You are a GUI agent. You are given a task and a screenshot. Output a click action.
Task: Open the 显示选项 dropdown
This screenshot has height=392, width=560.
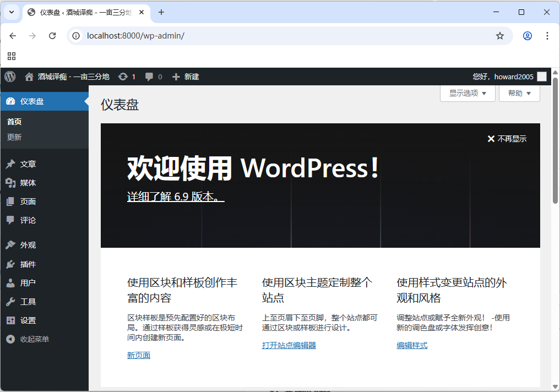[x=467, y=93]
